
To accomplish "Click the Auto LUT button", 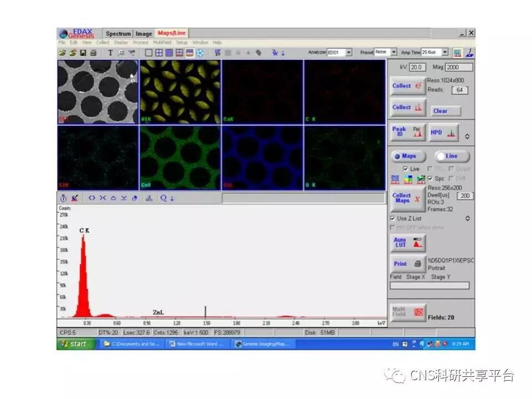I will point(407,243).
